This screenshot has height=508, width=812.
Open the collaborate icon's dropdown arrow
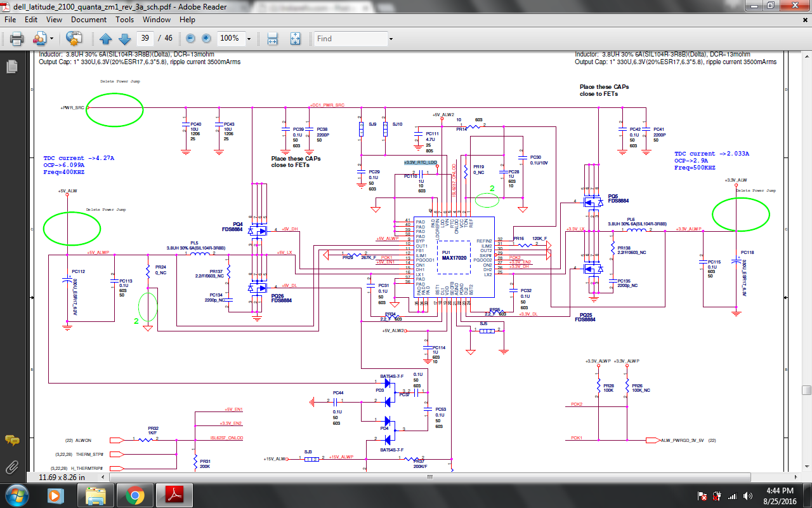(x=51, y=39)
